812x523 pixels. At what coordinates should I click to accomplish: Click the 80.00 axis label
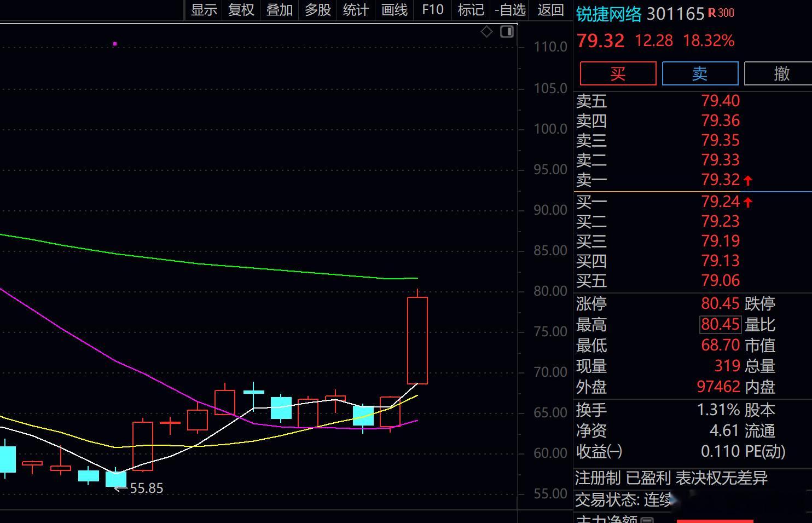(550, 291)
